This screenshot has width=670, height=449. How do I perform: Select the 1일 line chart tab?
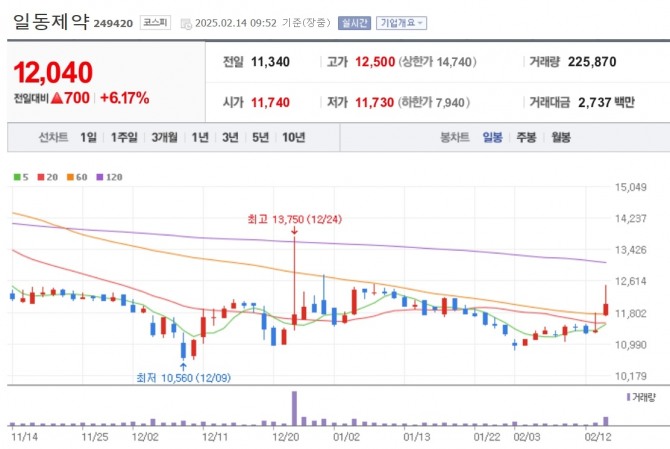[x=88, y=138]
